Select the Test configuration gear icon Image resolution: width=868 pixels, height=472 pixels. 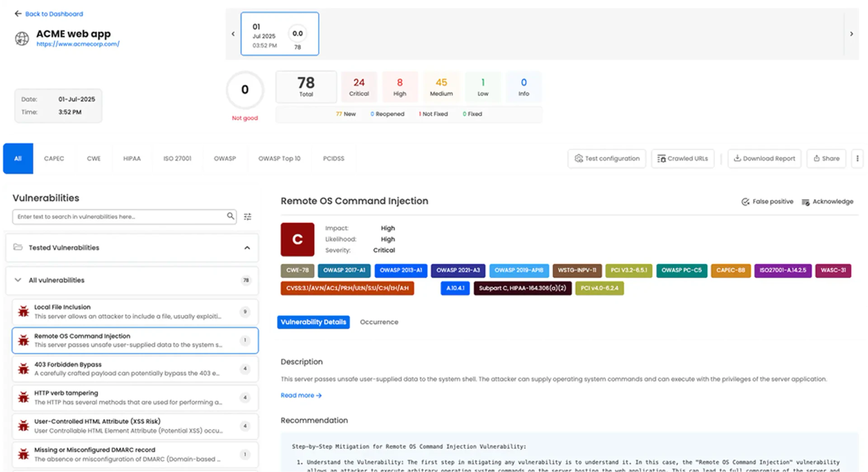[x=578, y=158]
